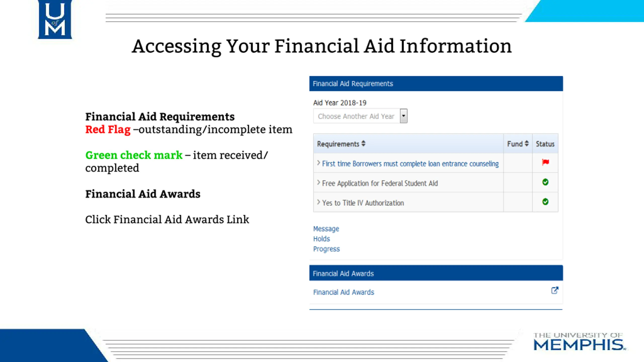
Task: Click Title IV Authorization green check icon
Action: (545, 202)
